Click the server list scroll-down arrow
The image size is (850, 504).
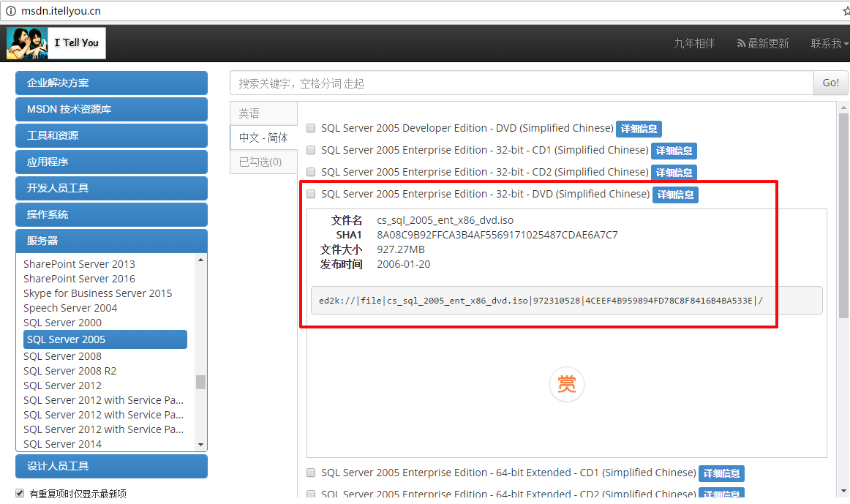[x=200, y=445]
